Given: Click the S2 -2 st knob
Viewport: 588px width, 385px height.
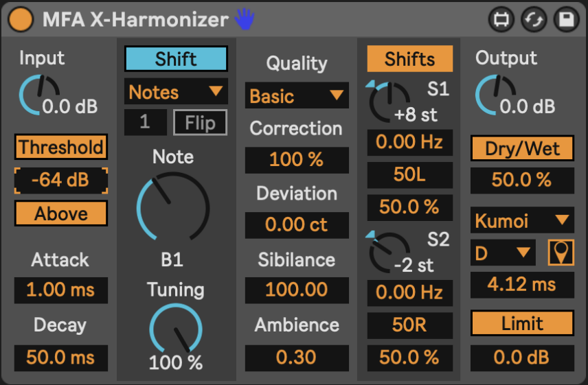Looking at the screenshot, I should pyautogui.click(x=389, y=253).
